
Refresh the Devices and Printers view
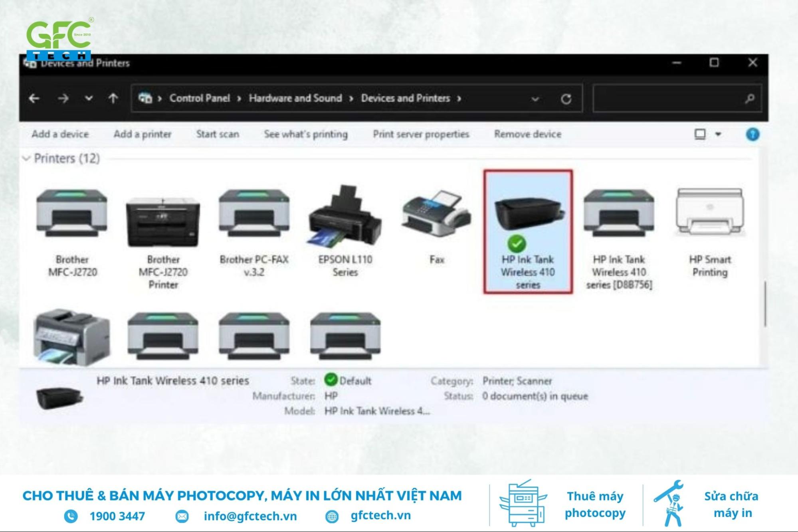tap(566, 99)
